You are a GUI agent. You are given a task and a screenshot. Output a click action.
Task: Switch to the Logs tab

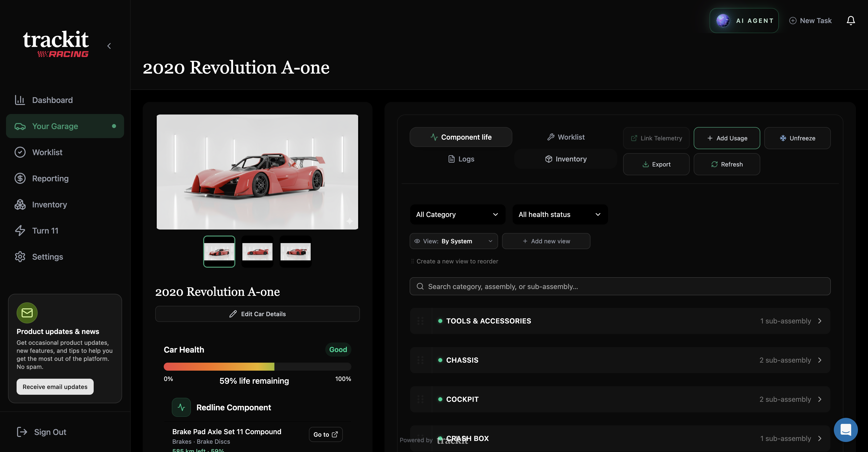[x=461, y=159]
